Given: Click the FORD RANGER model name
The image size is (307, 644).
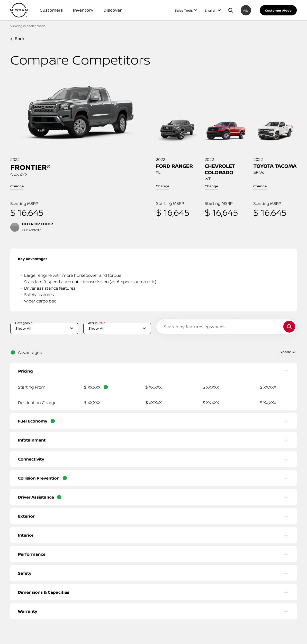Looking at the screenshot, I should click(174, 166).
